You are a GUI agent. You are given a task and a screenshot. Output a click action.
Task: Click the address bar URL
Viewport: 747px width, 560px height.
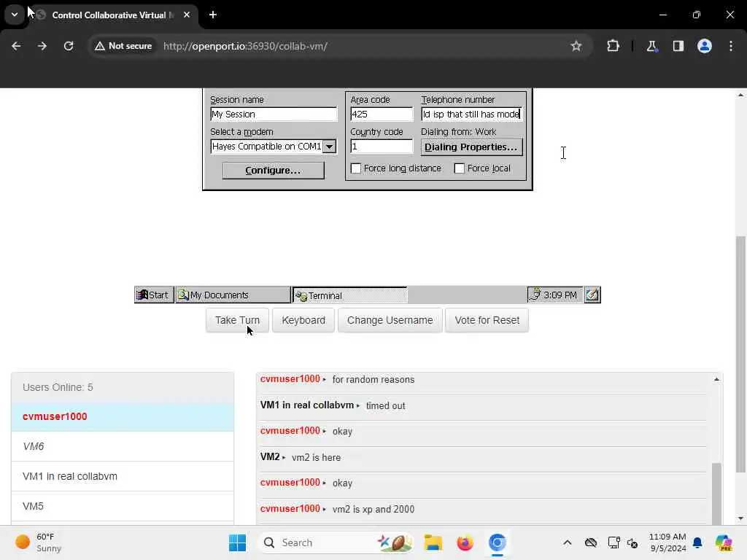(x=245, y=46)
